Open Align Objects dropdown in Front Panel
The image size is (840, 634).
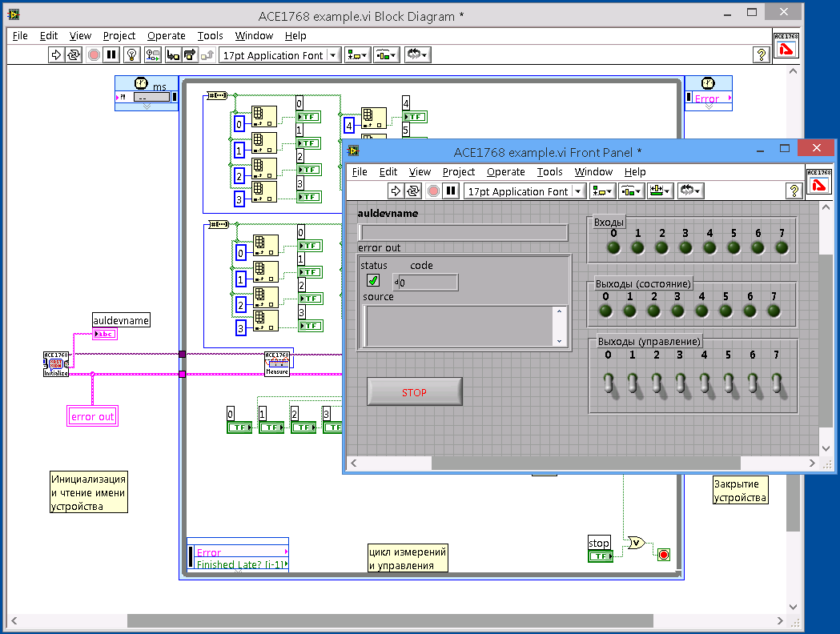603,191
